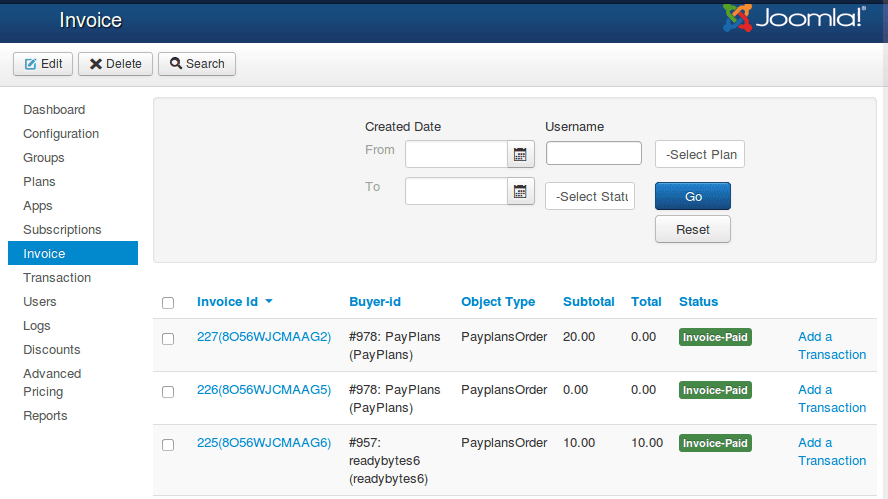Click the Delete toolbar button
The image size is (888, 499).
coord(116,64)
